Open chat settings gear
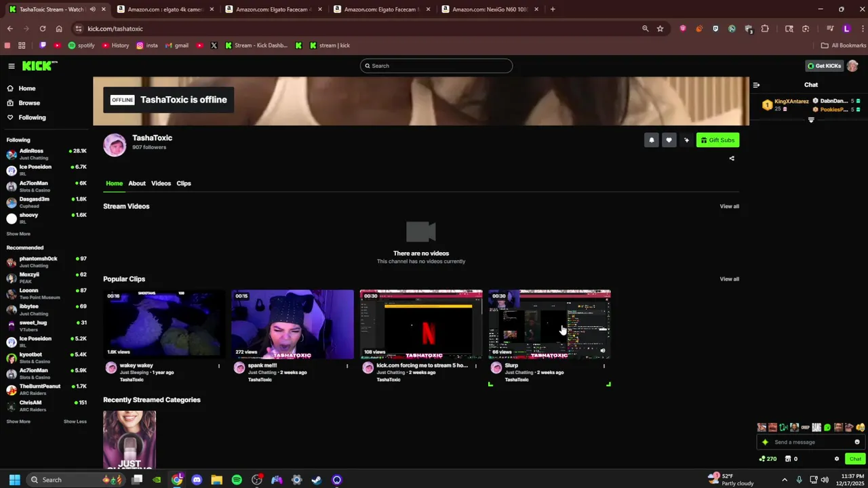The image size is (868, 488). (837, 459)
